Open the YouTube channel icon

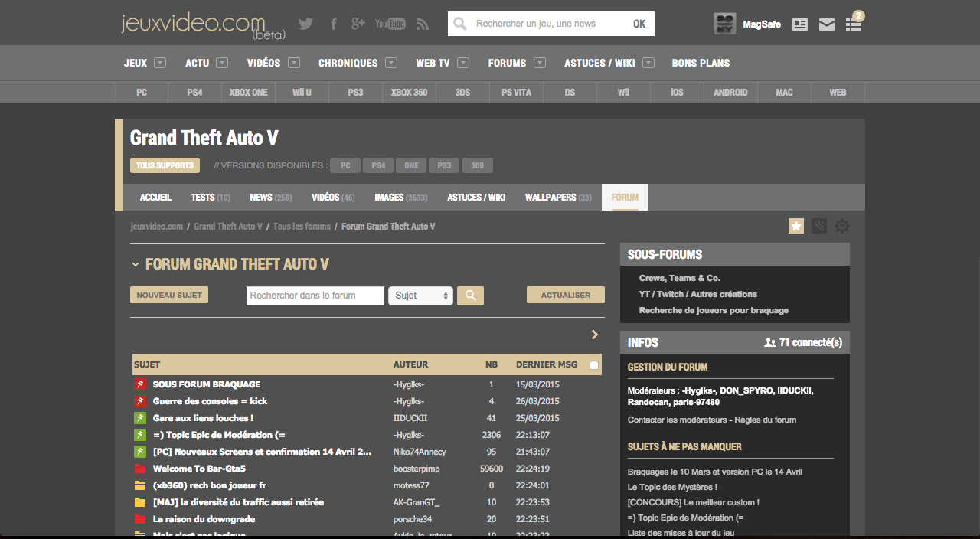[390, 24]
